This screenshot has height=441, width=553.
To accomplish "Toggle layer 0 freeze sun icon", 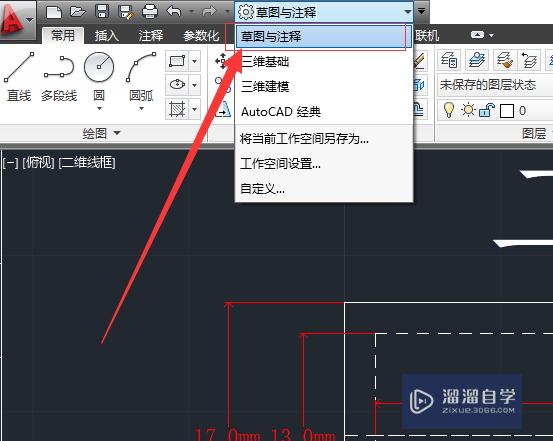I will [x=468, y=110].
